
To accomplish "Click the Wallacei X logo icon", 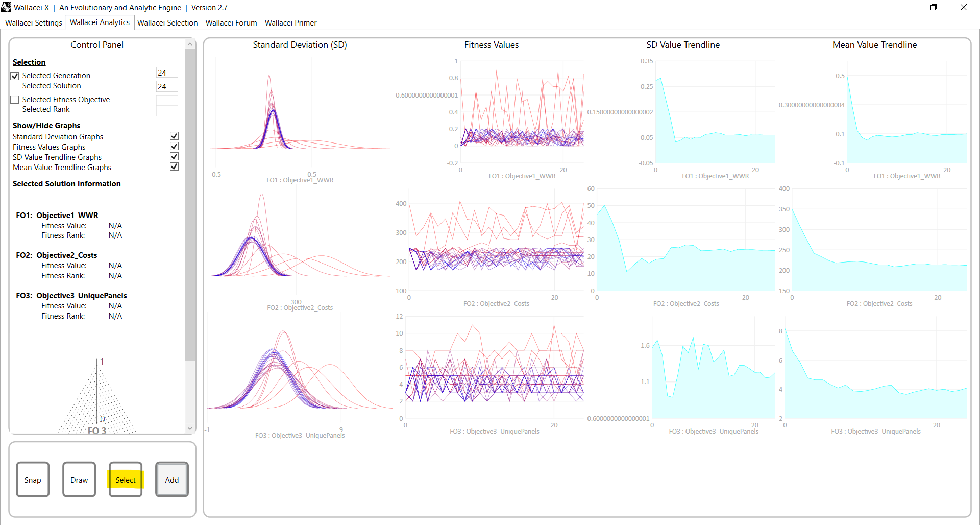I will click(6, 7).
